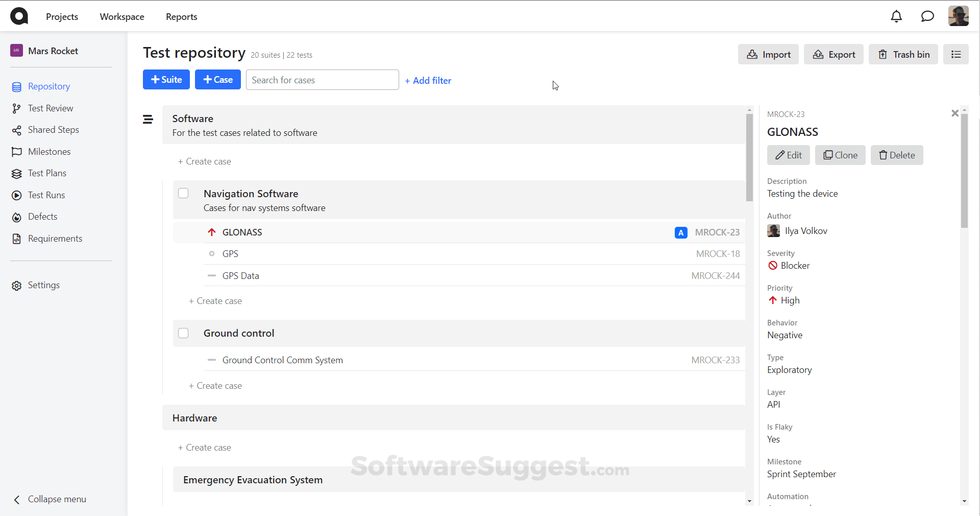This screenshot has width=980, height=516.
Task: Open Shared Steps in the sidebar
Action: [53, 130]
